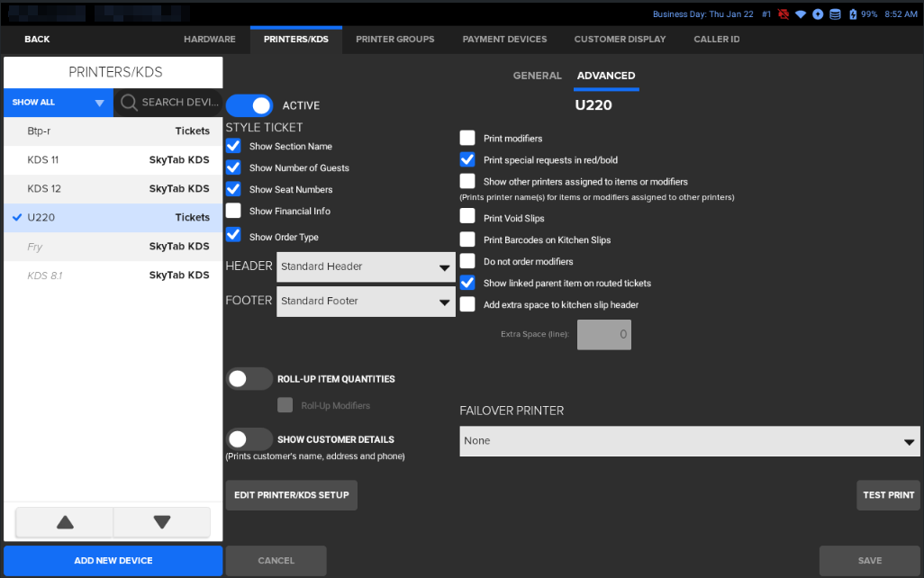Click the Extra Space line input field
The height and width of the screenshot is (578, 924).
point(604,335)
